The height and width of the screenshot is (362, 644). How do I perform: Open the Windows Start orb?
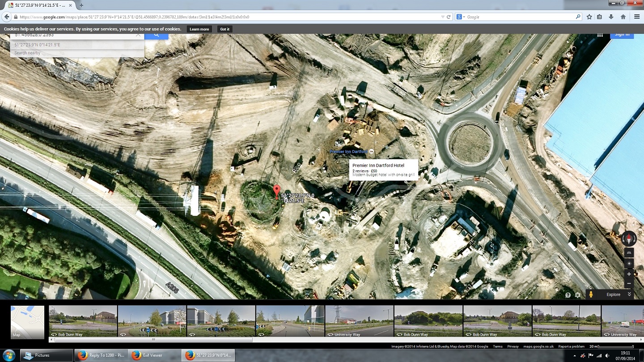coord(8,355)
